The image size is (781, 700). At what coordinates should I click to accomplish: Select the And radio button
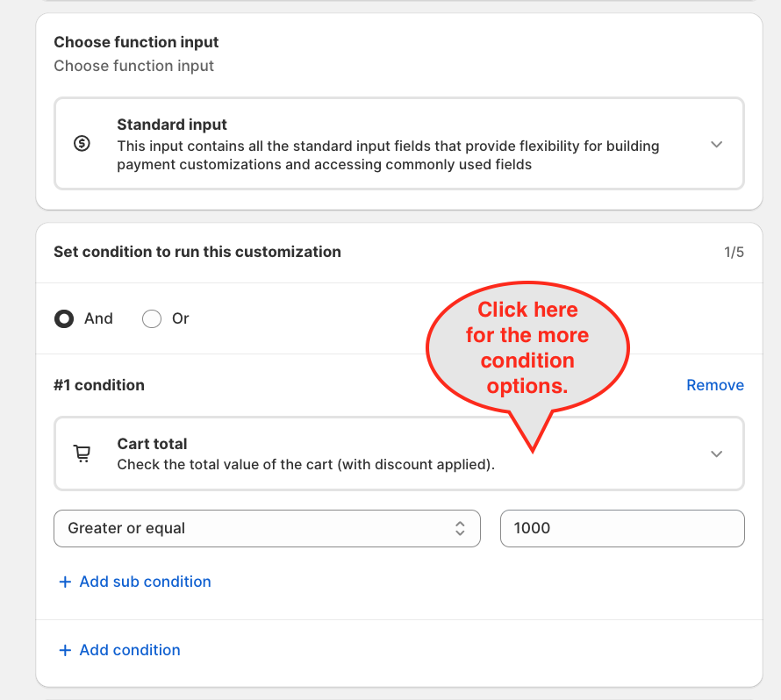point(64,318)
